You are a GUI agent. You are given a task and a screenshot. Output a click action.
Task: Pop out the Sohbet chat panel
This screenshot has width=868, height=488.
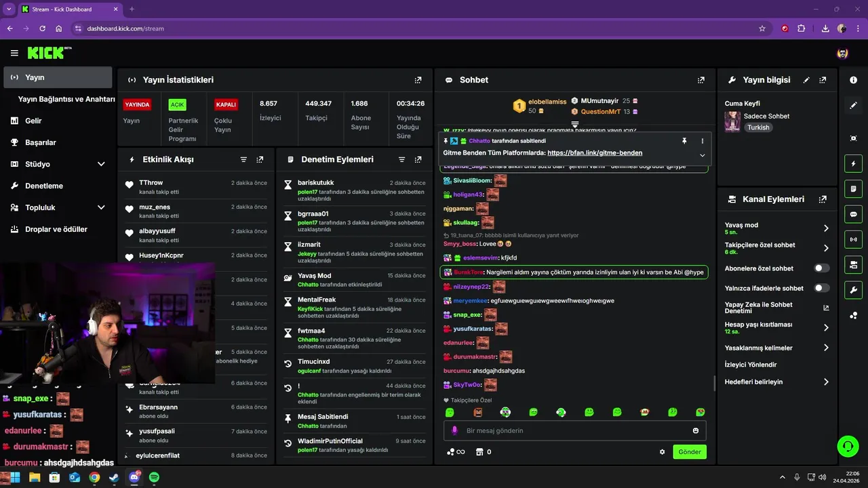pos(701,80)
